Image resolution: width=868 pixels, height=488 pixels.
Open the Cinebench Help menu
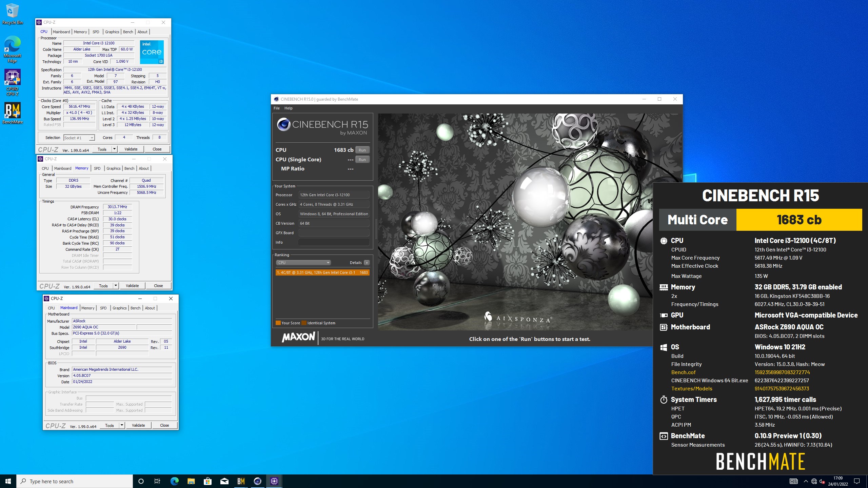point(288,108)
